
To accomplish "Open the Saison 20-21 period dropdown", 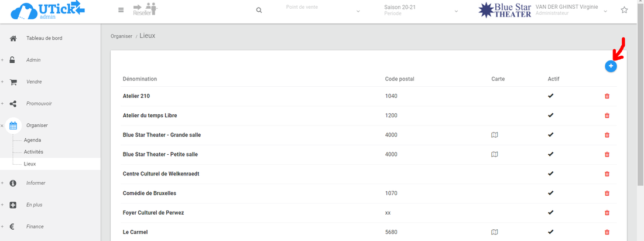I will pyautogui.click(x=421, y=11).
